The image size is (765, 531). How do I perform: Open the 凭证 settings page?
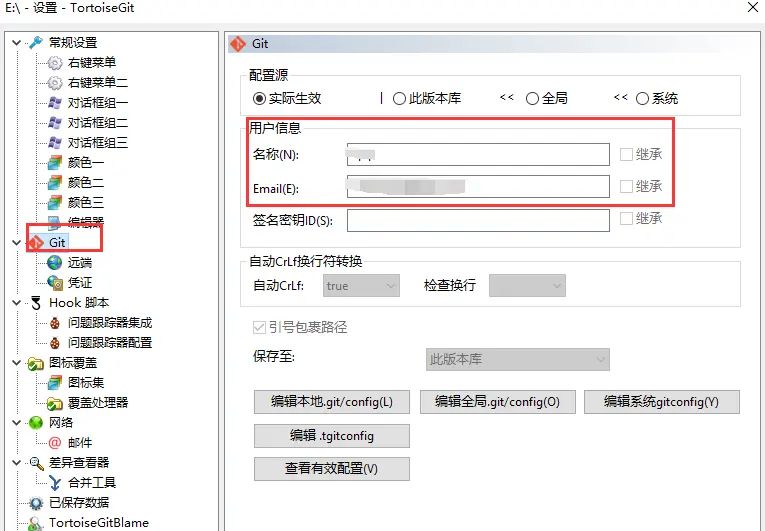click(80, 283)
